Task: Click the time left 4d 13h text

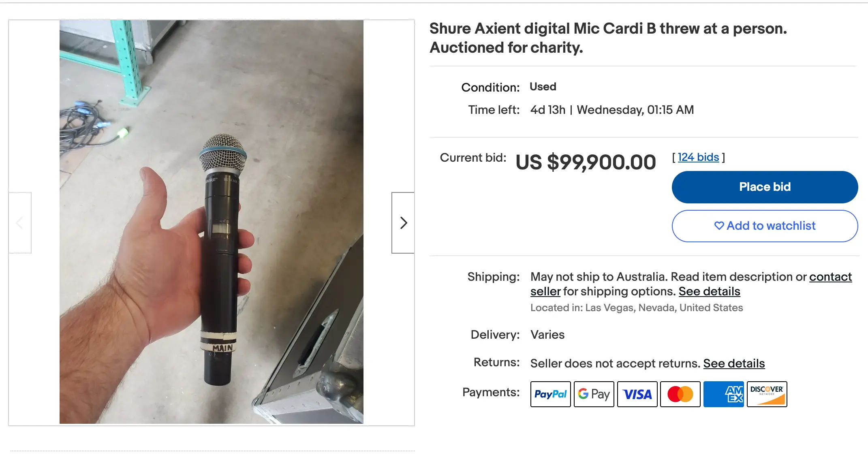Action: (548, 110)
